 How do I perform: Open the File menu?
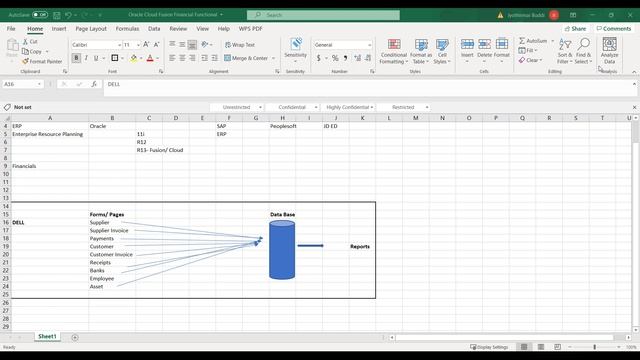pos(11,29)
